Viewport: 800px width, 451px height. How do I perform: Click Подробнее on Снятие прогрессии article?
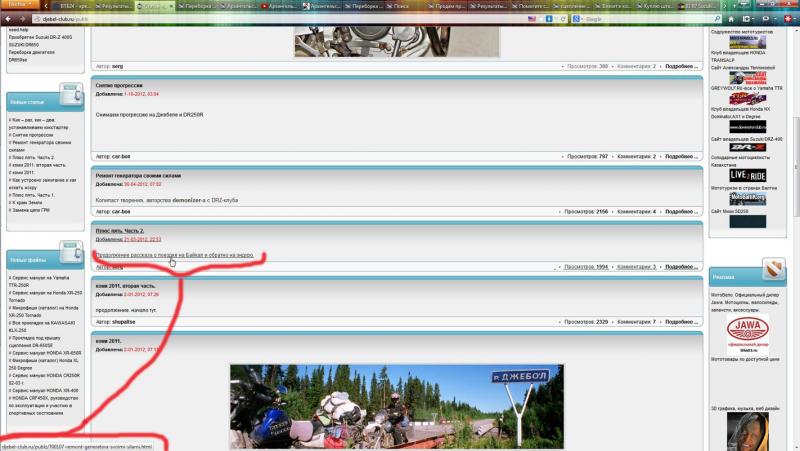(682, 157)
